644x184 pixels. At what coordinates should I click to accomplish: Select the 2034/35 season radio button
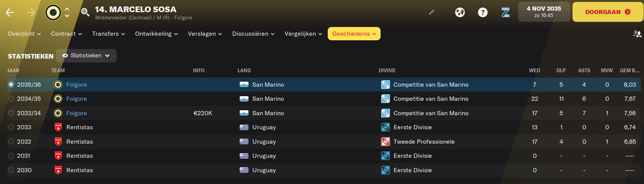point(11,99)
